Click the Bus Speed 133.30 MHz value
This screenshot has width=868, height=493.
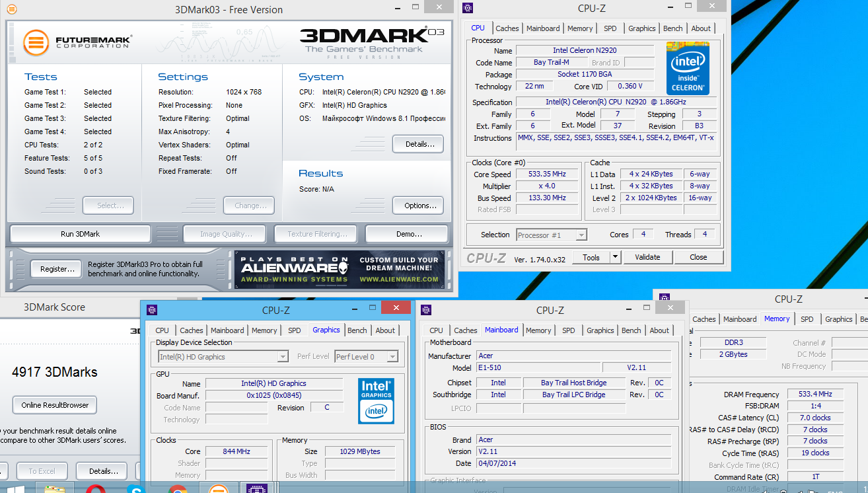coord(548,198)
